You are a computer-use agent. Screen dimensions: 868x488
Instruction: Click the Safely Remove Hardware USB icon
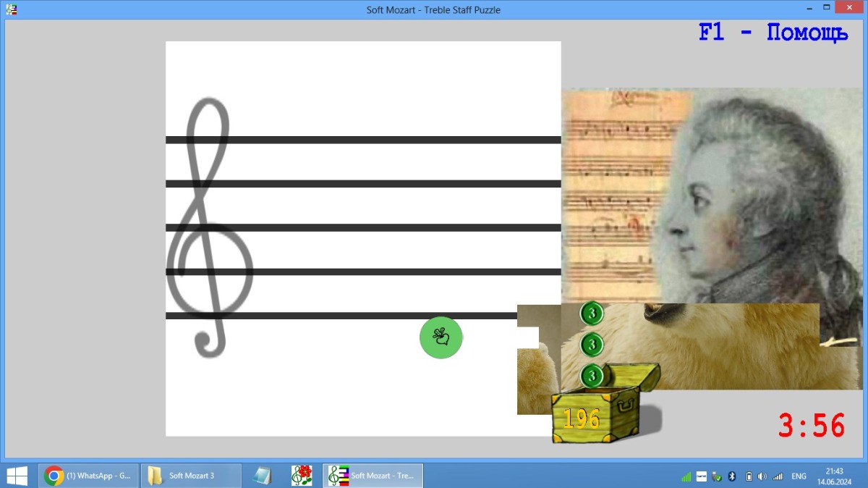(716, 476)
